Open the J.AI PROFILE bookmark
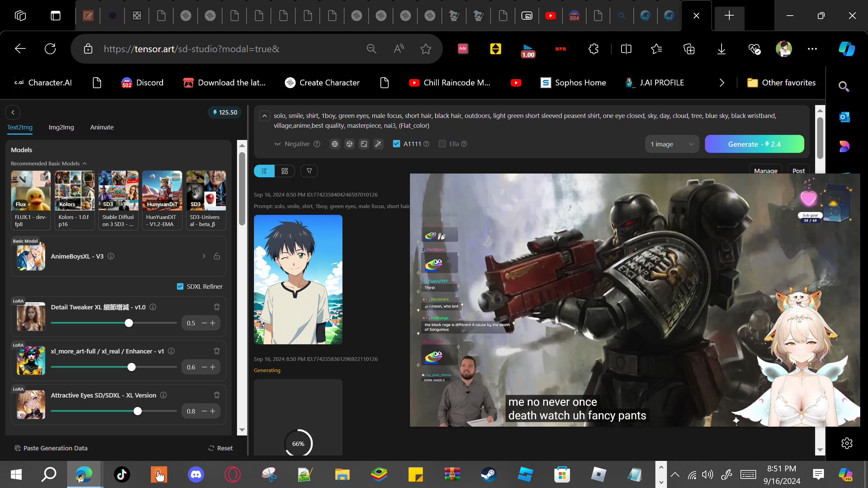Image resolution: width=868 pixels, height=488 pixels. tap(655, 83)
